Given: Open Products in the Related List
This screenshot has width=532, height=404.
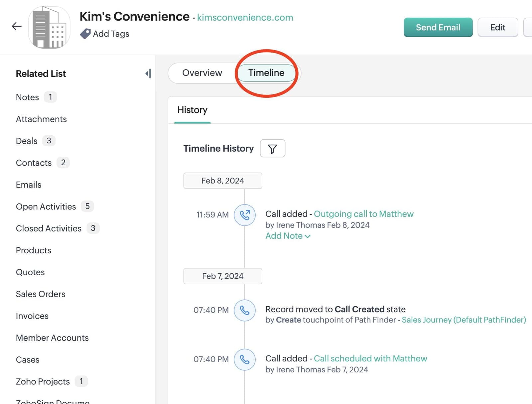Looking at the screenshot, I should click(x=34, y=250).
